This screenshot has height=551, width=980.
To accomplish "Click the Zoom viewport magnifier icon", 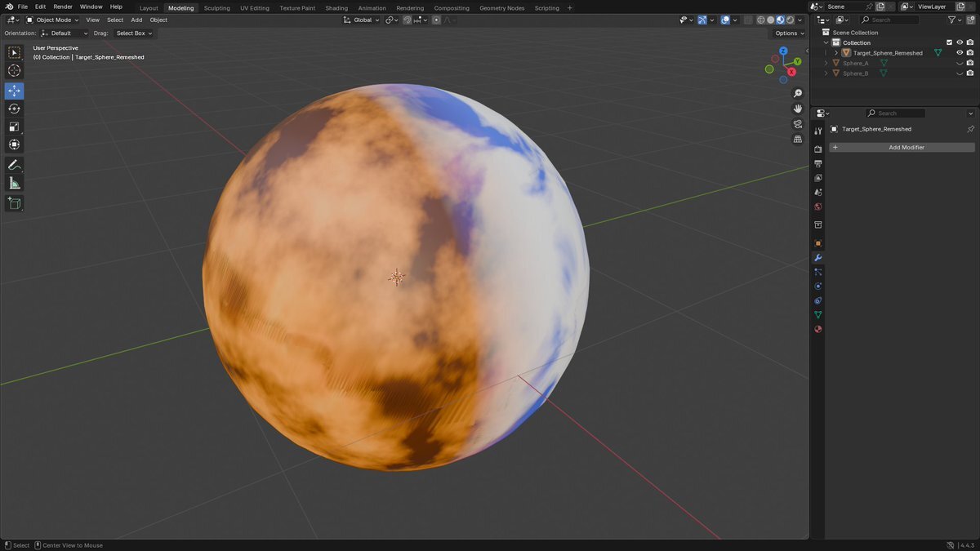I will pyautogui.click(x=798, y=93).
